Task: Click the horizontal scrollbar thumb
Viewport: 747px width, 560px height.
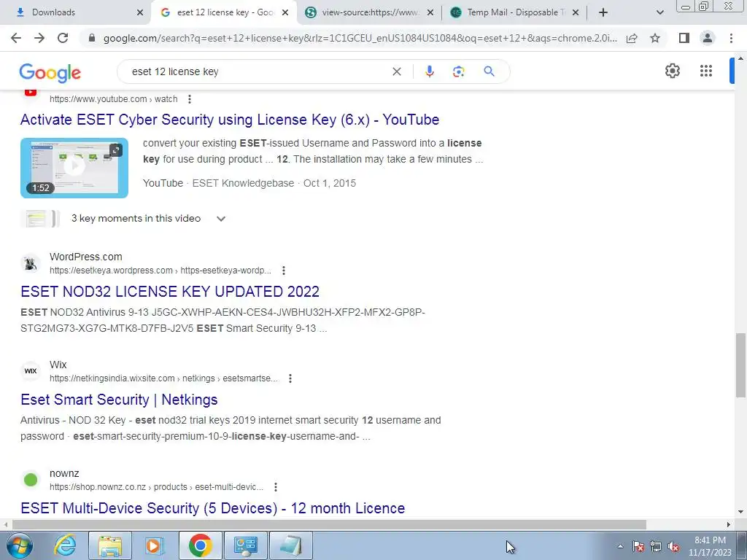Action: tap(329, 525)
